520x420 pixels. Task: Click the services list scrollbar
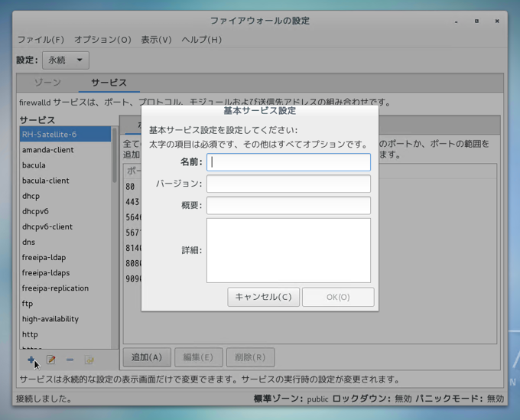(115, 155)
